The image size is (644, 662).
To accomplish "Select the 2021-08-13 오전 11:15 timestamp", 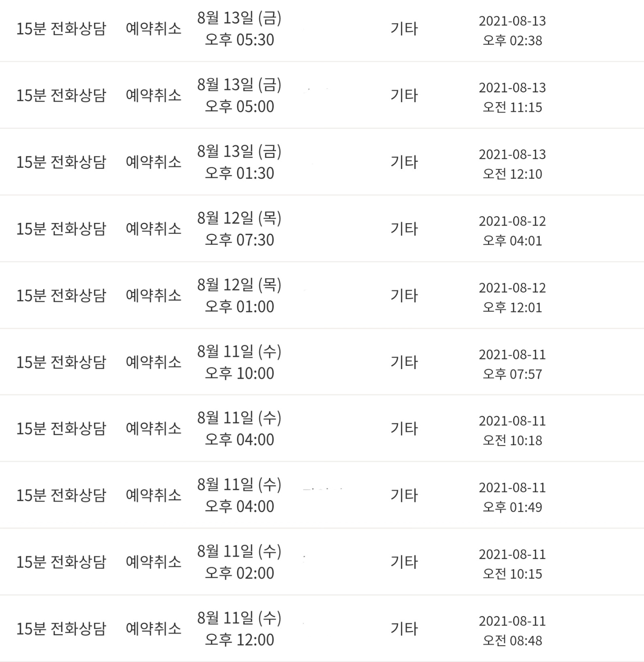I will point(512,97).
